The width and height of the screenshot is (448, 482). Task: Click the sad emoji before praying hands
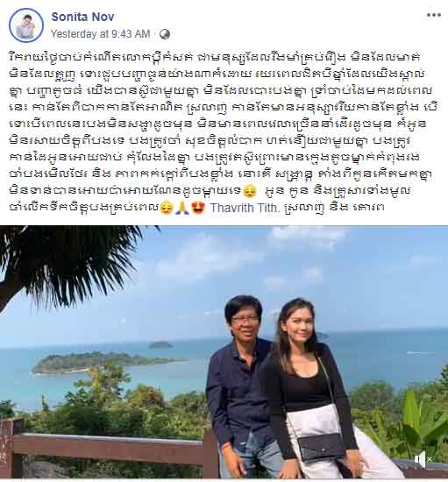click(x=167, y=208)
